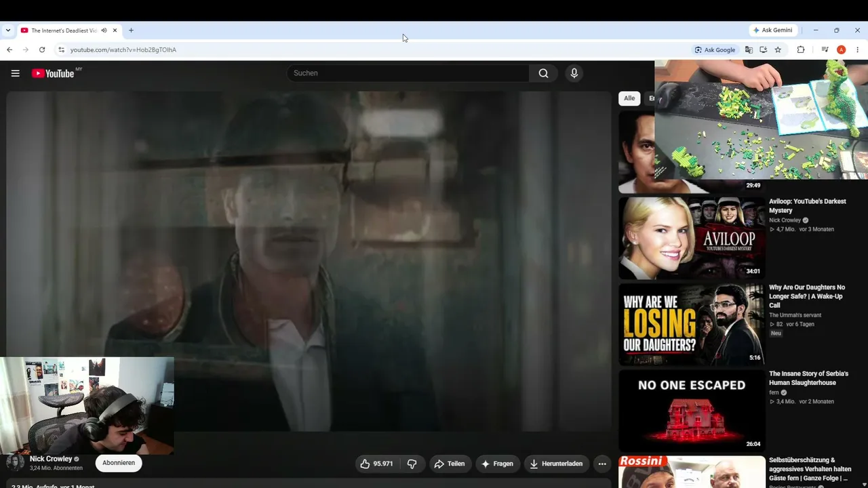Click the Ask Gemini button
The height and width of the screenshot is (488, 868).
click(x=772, y=30)
